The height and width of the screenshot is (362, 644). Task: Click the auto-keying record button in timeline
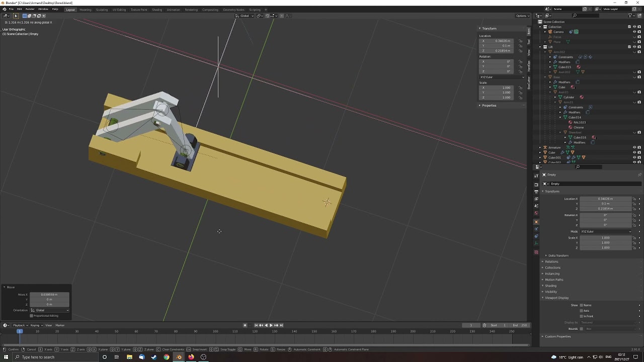click(x=245, y=325)
